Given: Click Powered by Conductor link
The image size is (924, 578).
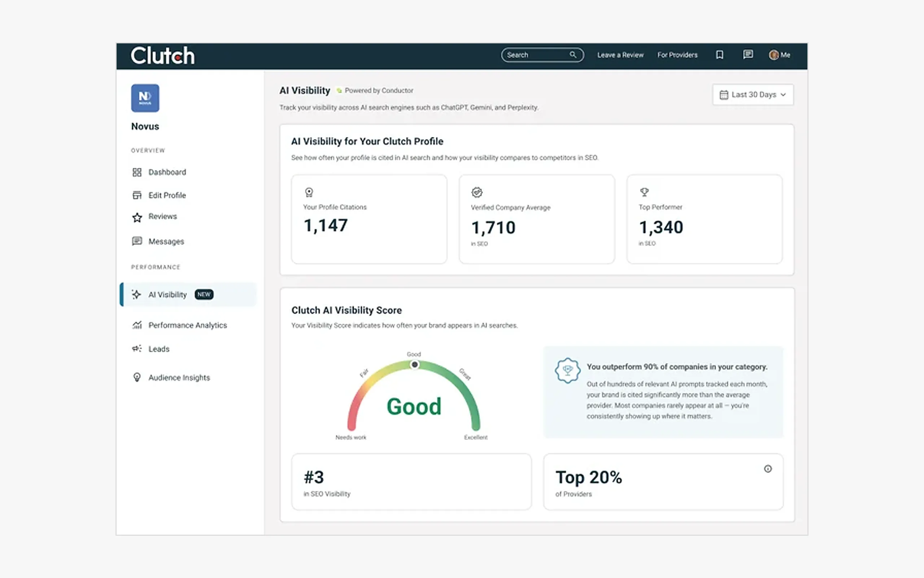Looking at the screenshot, I should coord(379,91).
